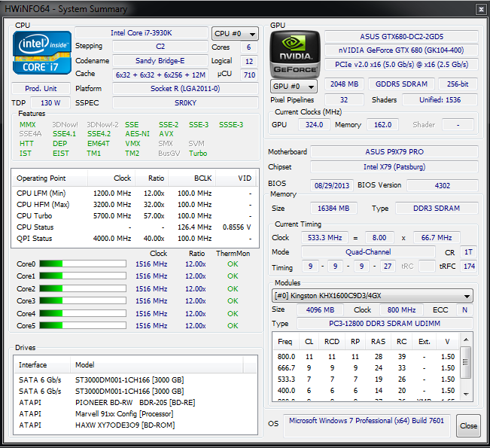Viewport: 490px width, 448px height.
Task: Click the Core0 usage bar
Action: pyautogui.click(x=83, y=264)
